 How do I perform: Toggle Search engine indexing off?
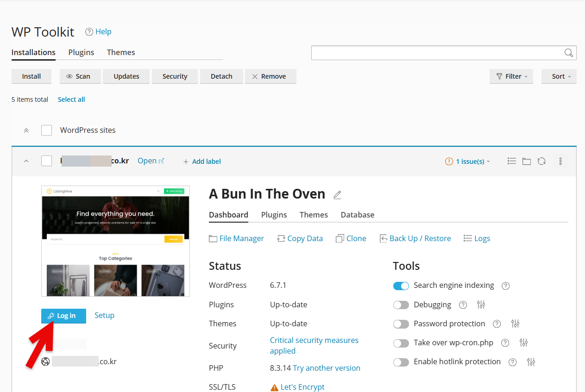[x=401, y=286]
